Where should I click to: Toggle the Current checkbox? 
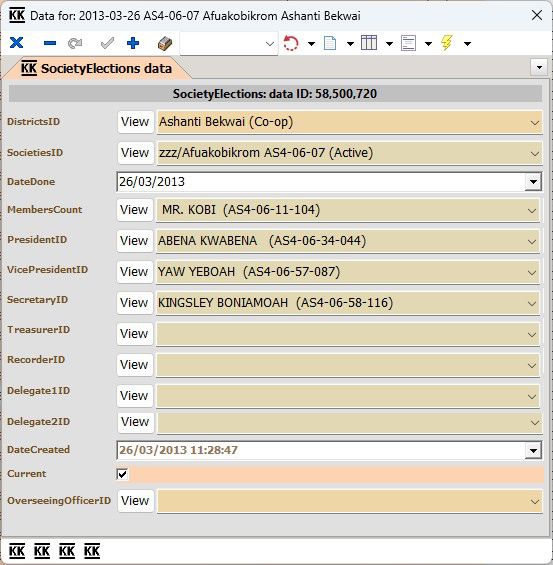point(122,473)
